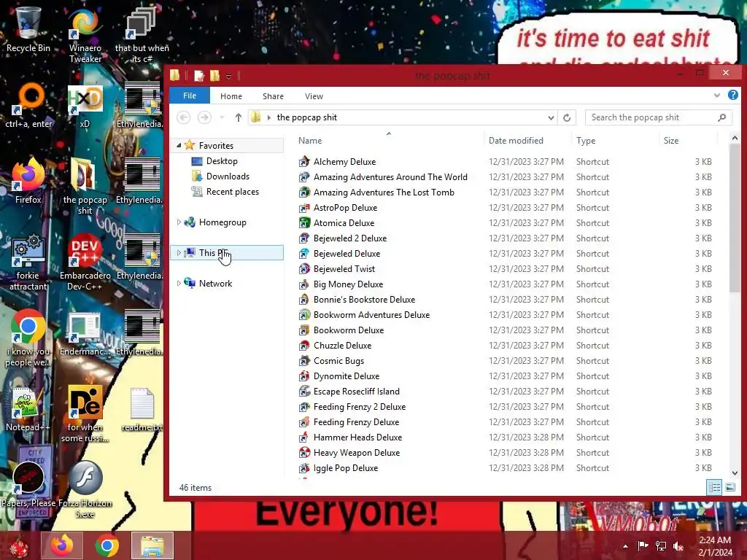The width and height of the screenshot is (747, 560).
Task: Sort by the Size column header
Action: tap(688, 141)
